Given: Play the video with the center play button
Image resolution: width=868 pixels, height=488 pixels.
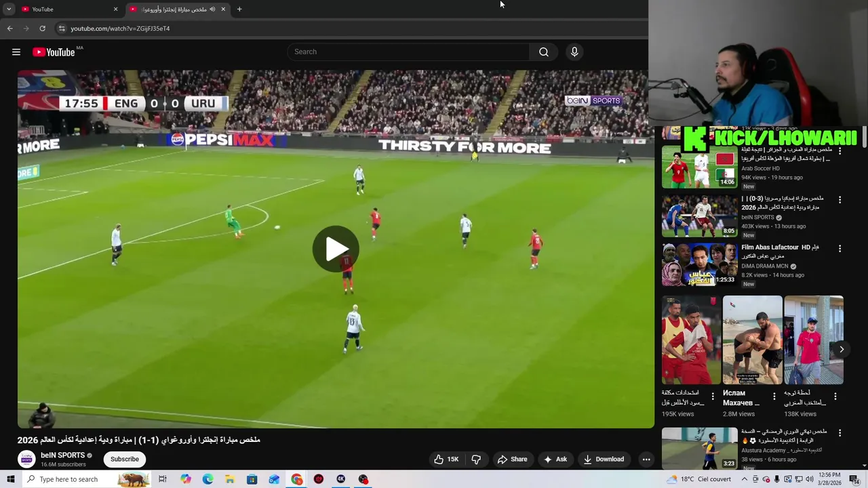Looking at the screenshot, I should (x=336, y=249).
